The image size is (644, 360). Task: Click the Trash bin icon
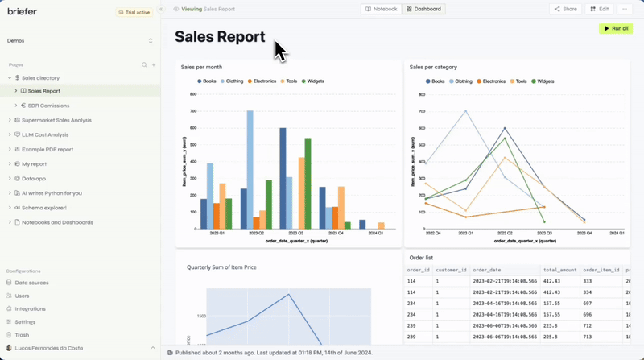pos(9,335)
